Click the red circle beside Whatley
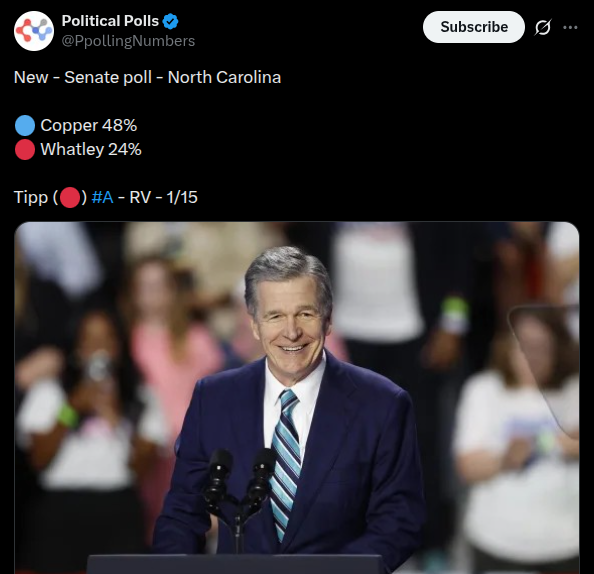The height and width of the screenshot is (574, 594). (x=25, y=149)
